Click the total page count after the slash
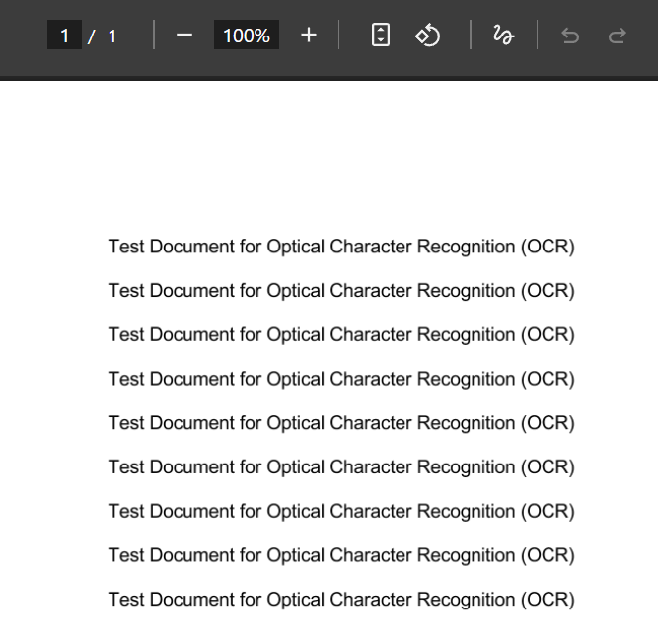This screenshot has height=644, width=658. click(111, 36)
